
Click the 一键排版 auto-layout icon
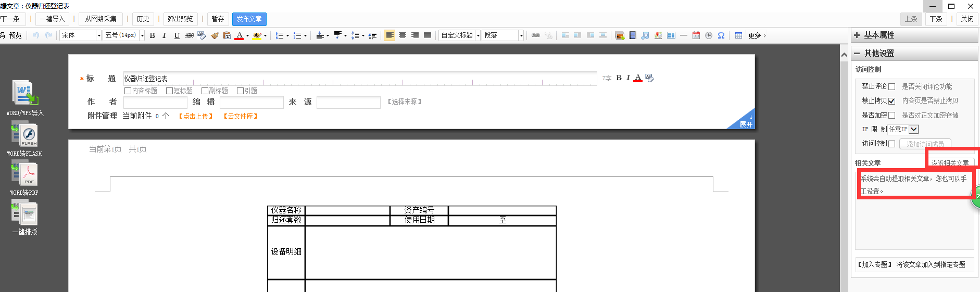24,213
